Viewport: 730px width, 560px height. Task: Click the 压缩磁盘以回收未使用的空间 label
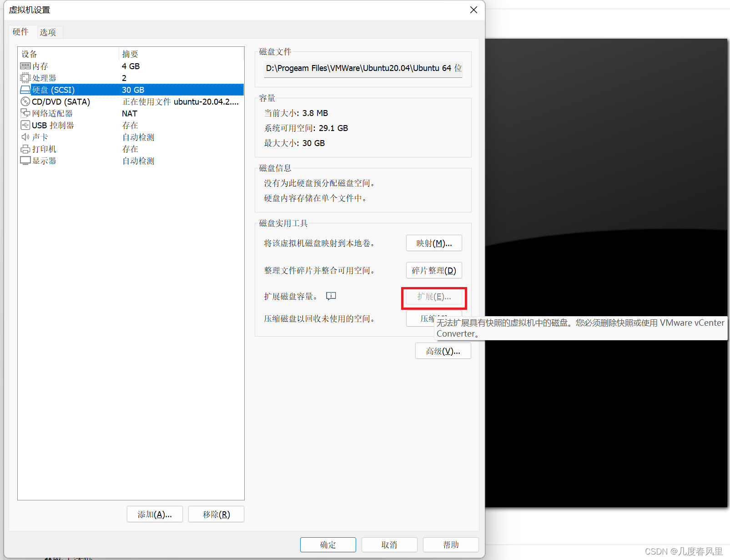[319, 319]
